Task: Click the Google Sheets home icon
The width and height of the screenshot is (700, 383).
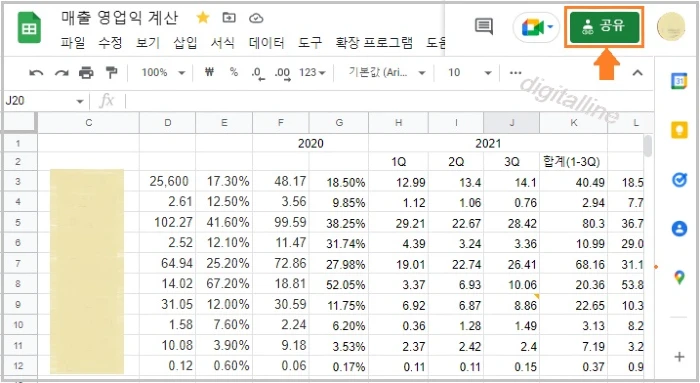Action: pyautogui.click(x=29, y=28)
